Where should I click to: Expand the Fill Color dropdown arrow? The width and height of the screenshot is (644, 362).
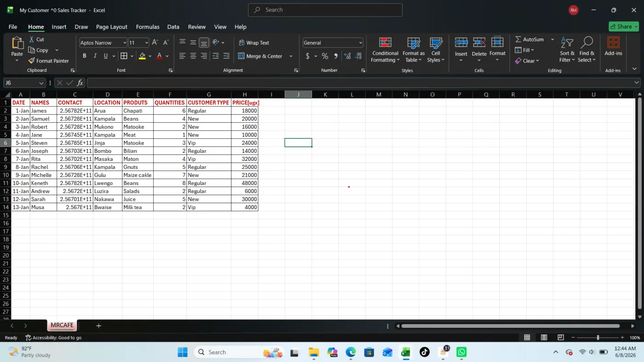pyautogui.click(x=150, y=56)
